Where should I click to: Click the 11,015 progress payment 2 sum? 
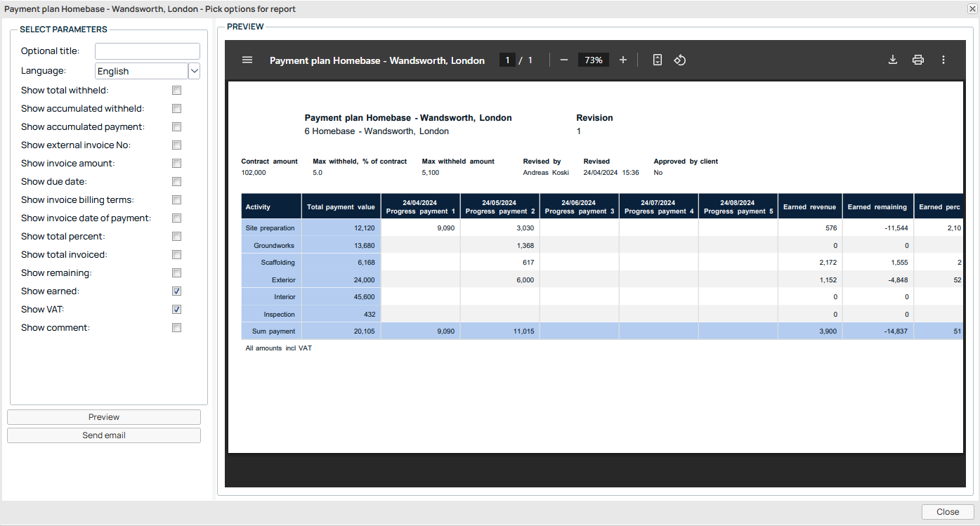(524, 331)
